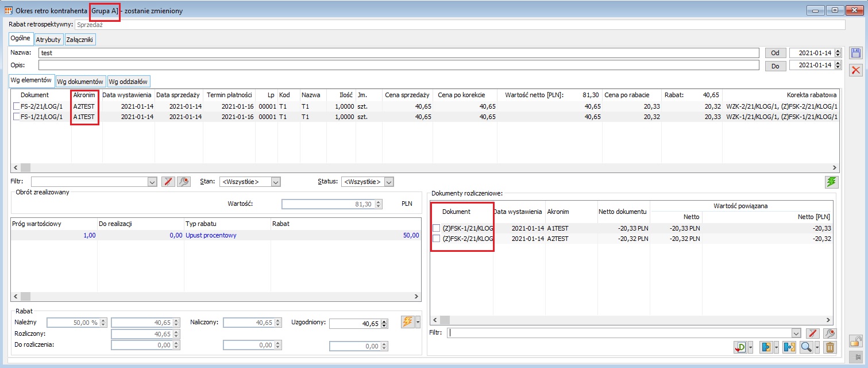The height and width of the screenshot is (368, 868).
Task: Click the magnifier preview icon
Action: click(x=806, y=347)
